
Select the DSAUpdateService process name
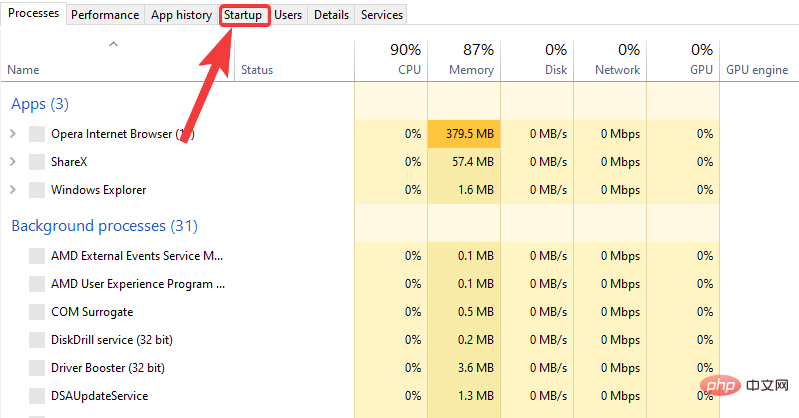click(99, 396)
